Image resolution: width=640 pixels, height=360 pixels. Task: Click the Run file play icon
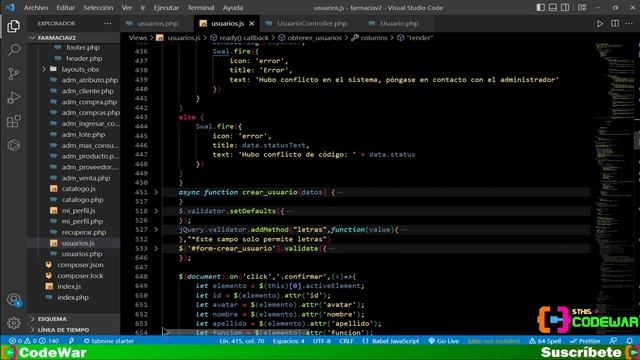600,24
